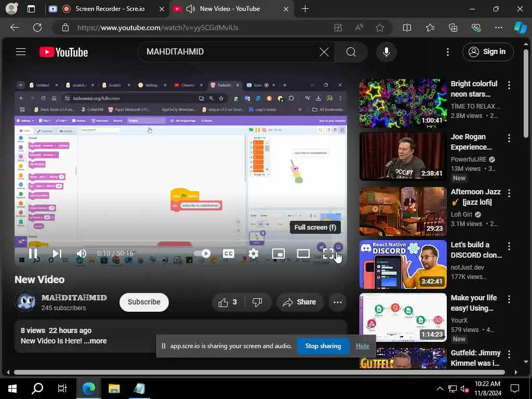Enable miniplayer mode
532x399 pixels.
pyautogui.click(x=278, y=254)
